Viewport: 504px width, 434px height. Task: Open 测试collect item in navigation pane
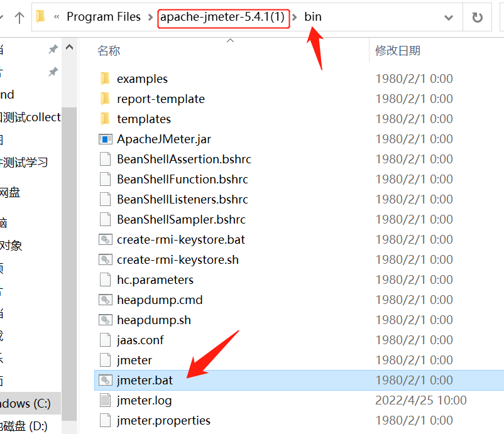pos(30,117)
